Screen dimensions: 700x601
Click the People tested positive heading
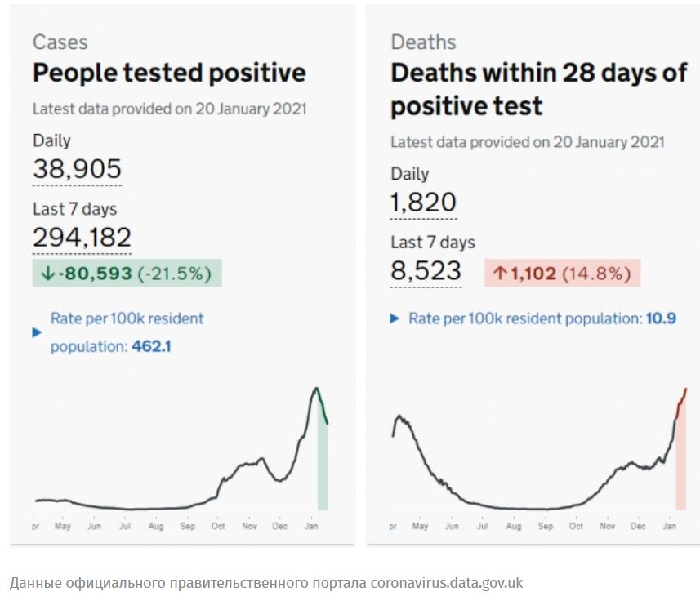(169, 73)
